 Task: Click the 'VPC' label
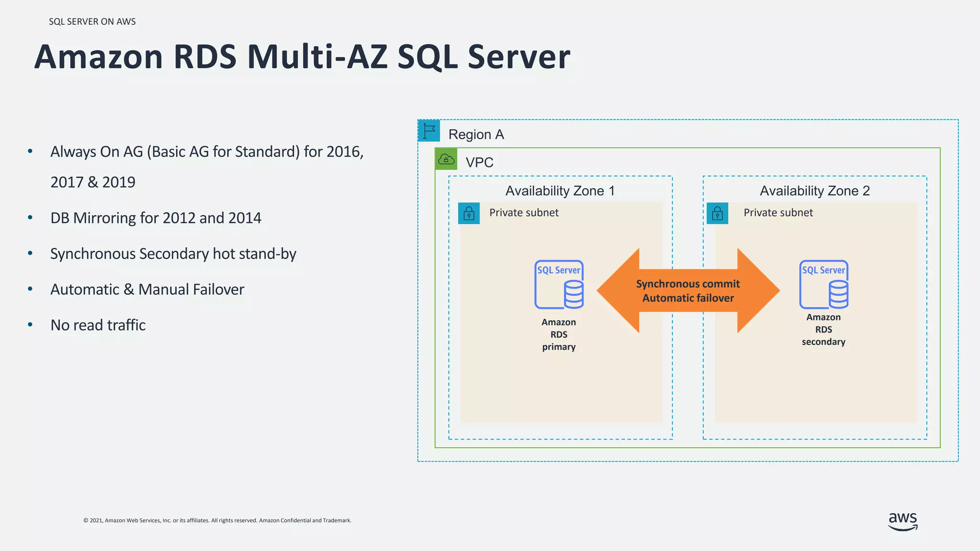(479, 163)
